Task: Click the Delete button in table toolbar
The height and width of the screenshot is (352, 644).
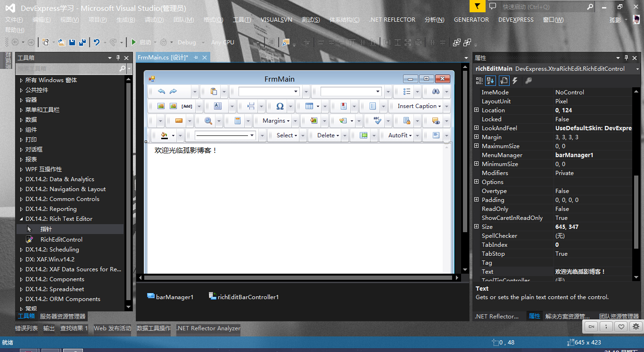Action: tap(328, 135)
